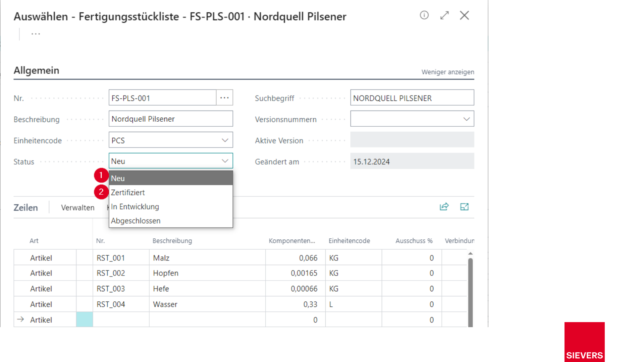Select the RST_003 cell

tap(121, 288)
